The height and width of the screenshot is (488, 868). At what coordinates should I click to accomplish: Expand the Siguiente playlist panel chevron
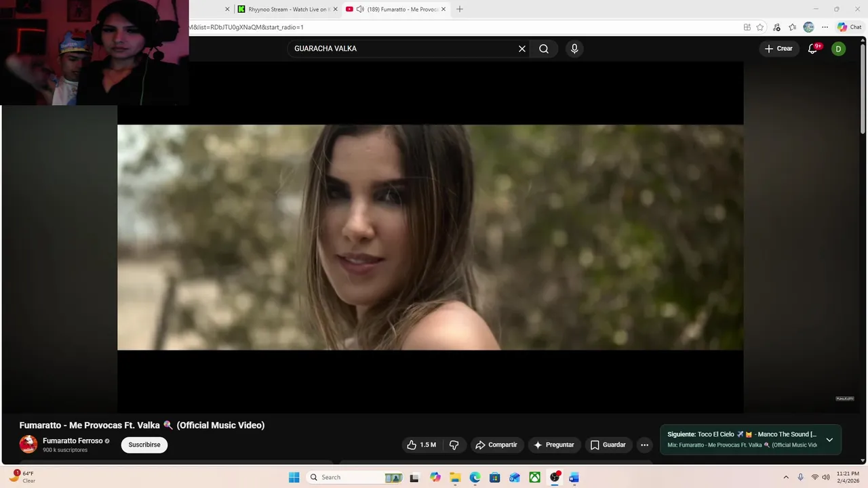829,440
